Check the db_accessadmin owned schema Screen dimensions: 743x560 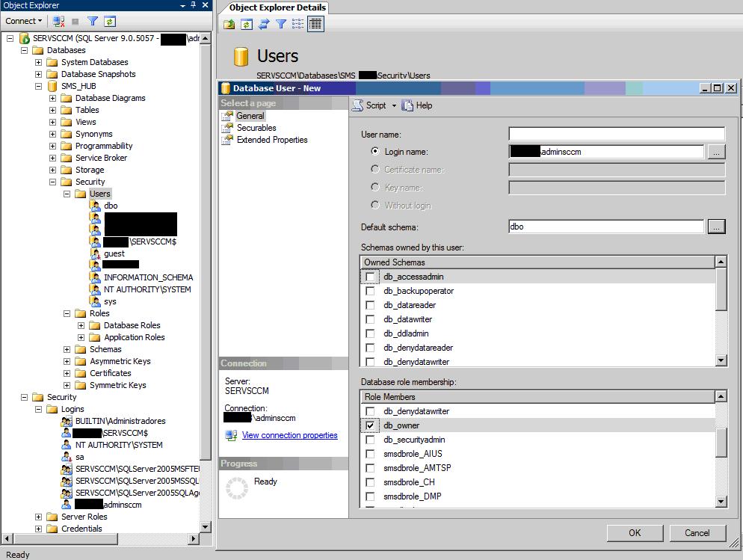point(370,277)
